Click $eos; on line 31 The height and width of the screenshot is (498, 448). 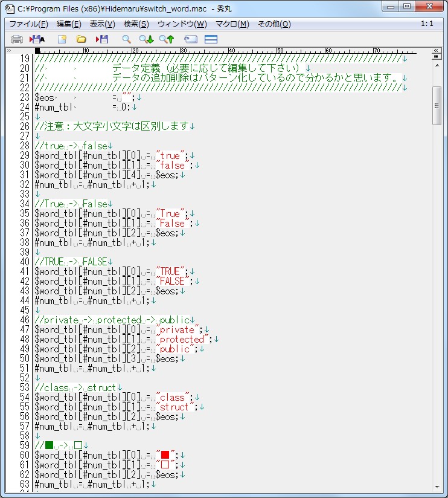coord(167,175)
